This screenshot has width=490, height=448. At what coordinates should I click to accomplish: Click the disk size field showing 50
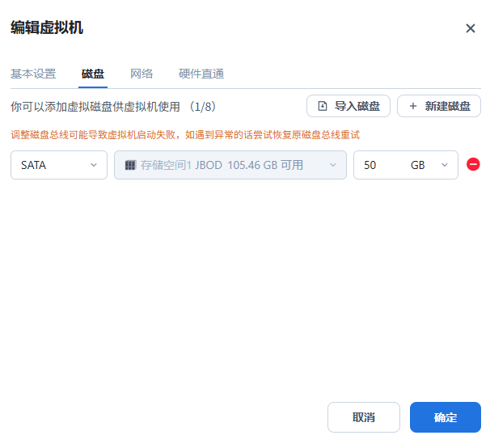tap(378, 165)
